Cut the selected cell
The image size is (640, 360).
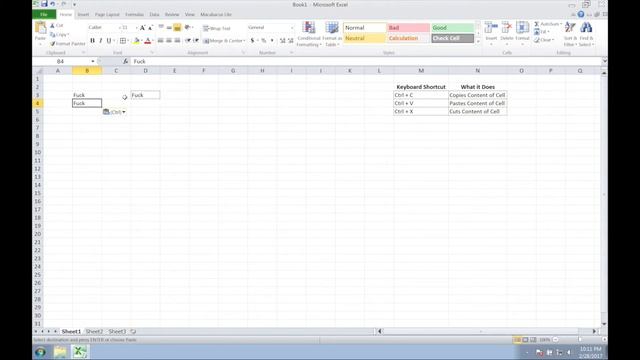click(x=57, y=25)
